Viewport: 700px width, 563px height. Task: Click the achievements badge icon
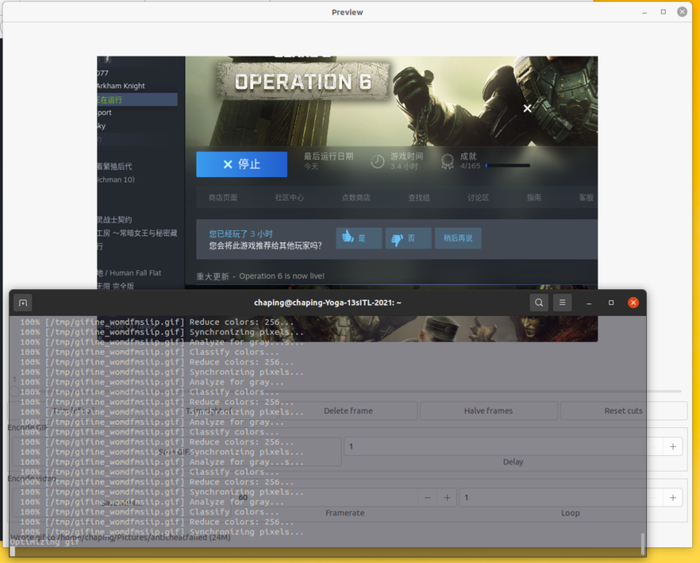(x=446, y=161)
